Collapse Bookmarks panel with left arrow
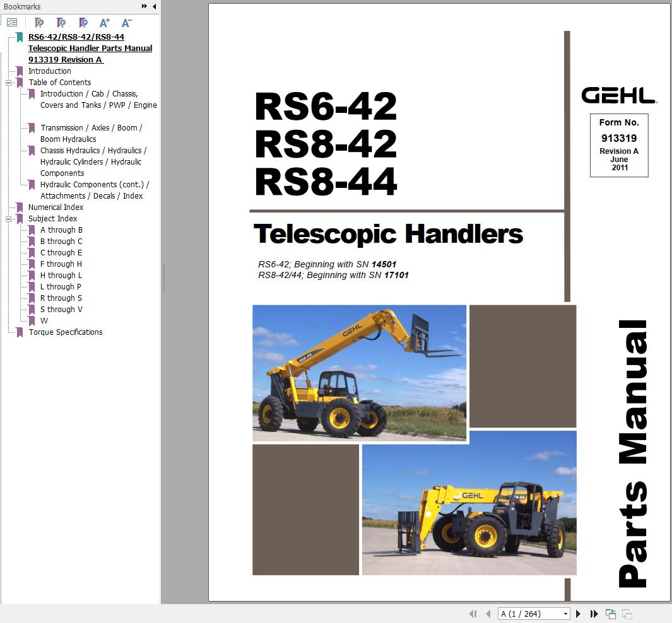 coord(155,6)
